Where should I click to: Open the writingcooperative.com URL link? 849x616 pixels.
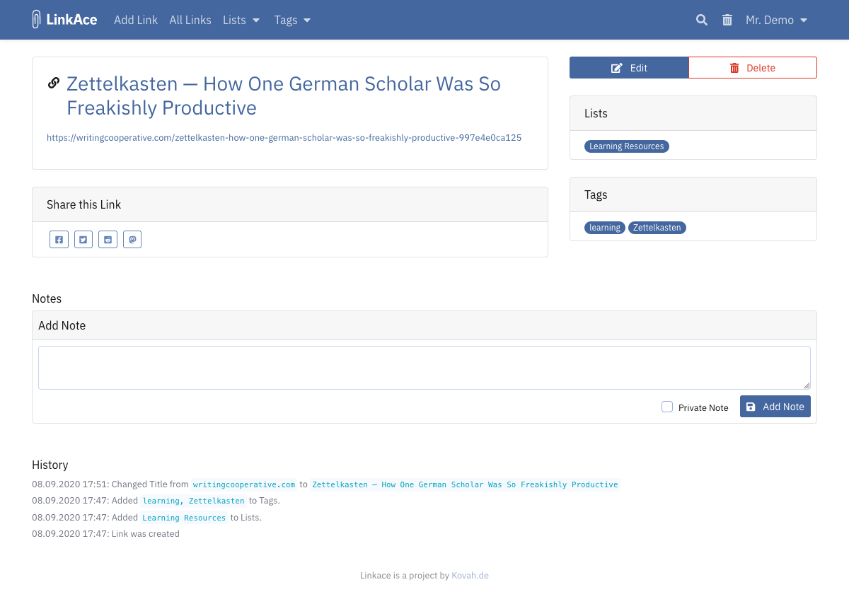pos(284,138)
